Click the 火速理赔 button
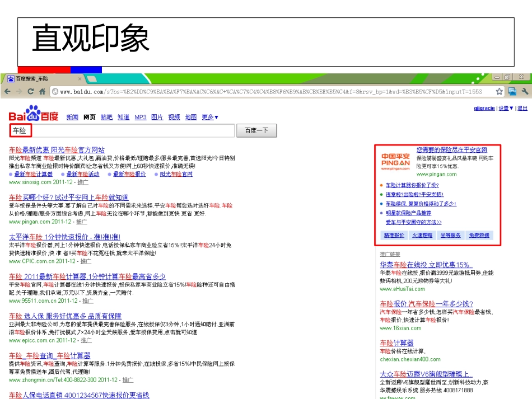The height and width of the screenshot is (399, 532). (x=422, y=235)
